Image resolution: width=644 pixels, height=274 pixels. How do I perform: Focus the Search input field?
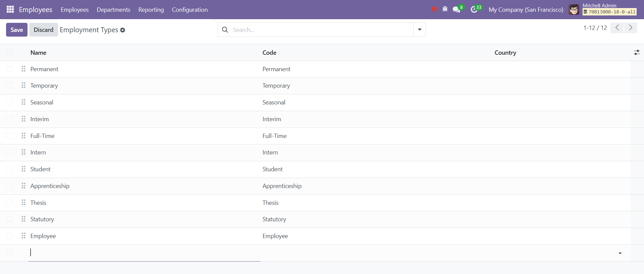[x=322, y=30]
